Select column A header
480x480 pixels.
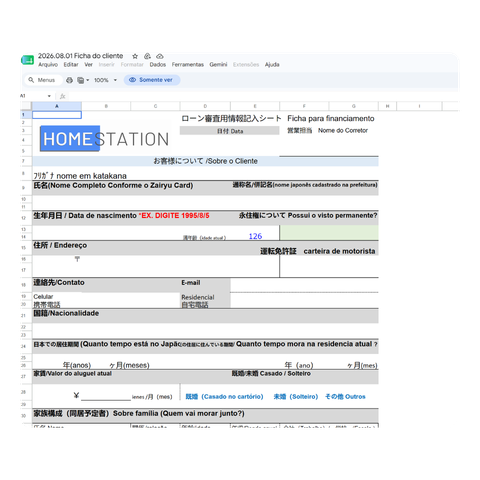click(57, 106)
